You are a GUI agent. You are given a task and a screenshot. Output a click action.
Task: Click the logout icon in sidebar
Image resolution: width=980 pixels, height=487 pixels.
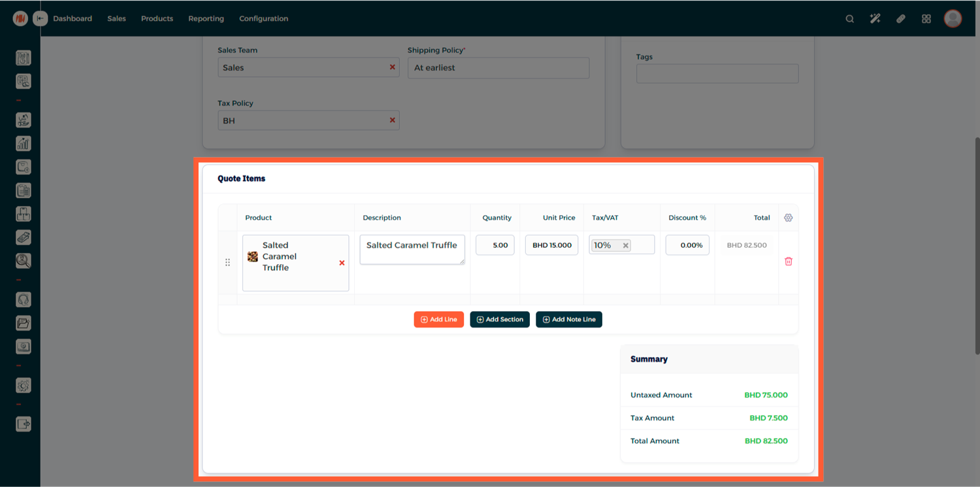[24, 424]
